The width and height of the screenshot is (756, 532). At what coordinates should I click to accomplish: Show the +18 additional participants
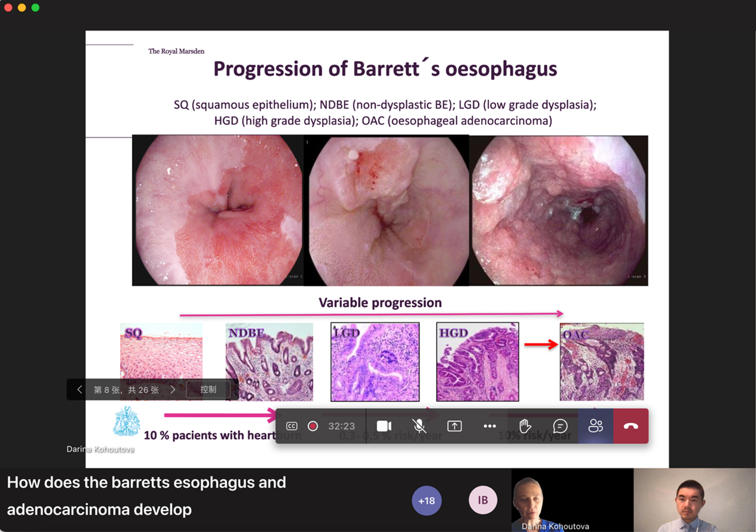pos(427,500)
